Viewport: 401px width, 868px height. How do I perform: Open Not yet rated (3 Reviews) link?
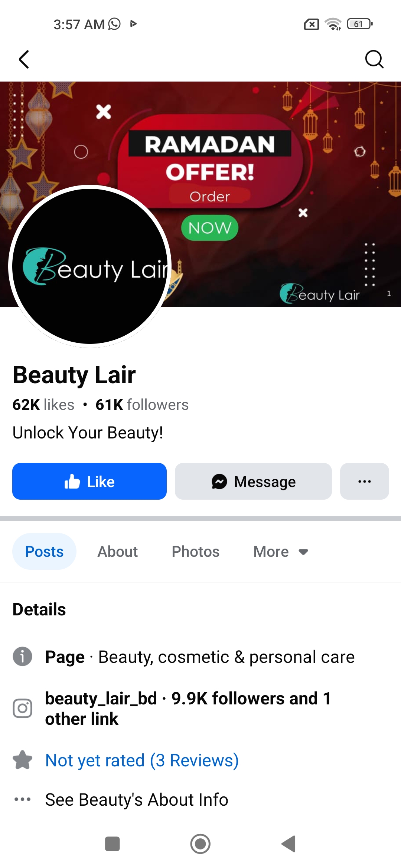coord(142,760)
